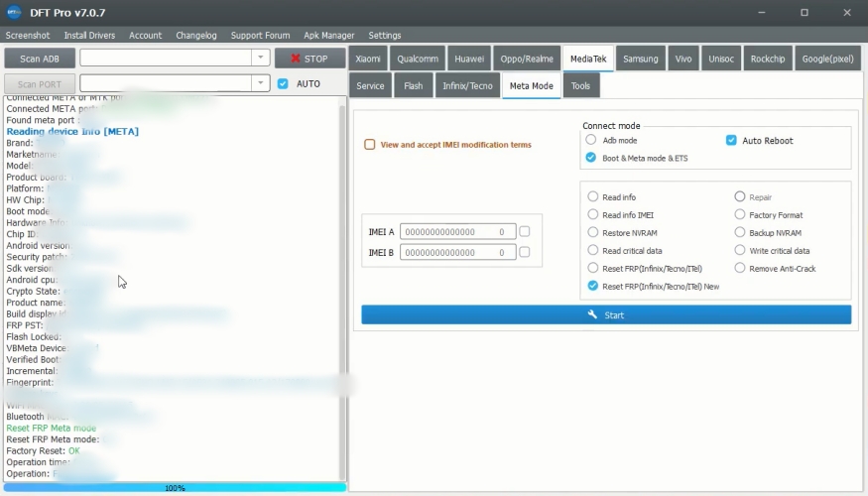Select the Factory Format option
This screenshot has width=868, height=496.
click(x=740, y=214)
